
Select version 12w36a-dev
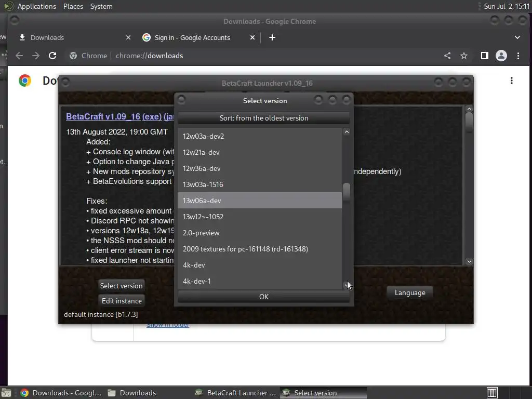coord(260,168)
